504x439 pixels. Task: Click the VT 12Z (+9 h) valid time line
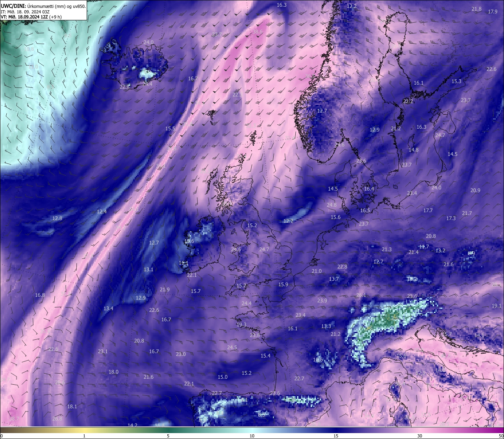pyautogui.click(x=31, y=17)
